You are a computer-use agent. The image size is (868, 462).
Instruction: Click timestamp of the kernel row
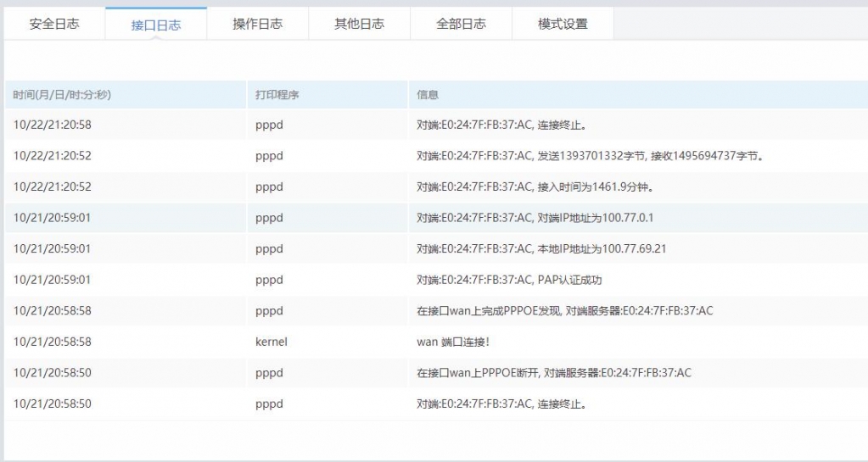(x=52, y=342)
